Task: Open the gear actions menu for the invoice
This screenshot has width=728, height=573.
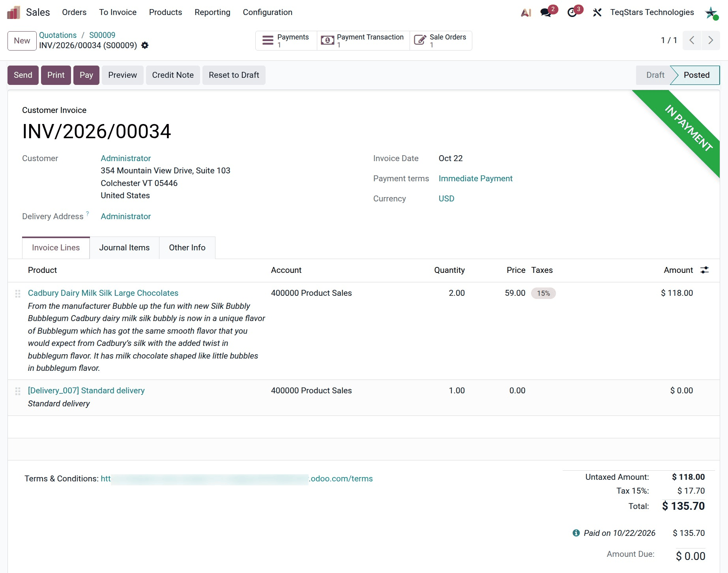Action: click(145, 45)
